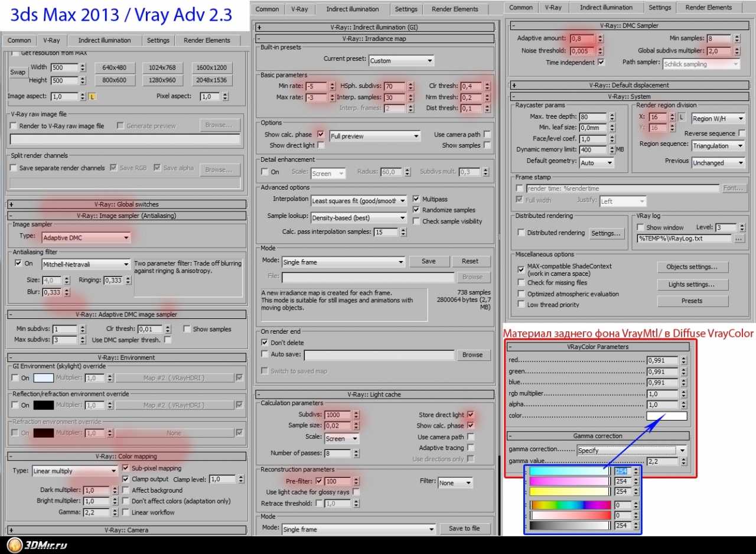Screen dimensions: 756x554
Task: Toggle Sub-pixel mapping checkbox
Action: click(126, 468)
